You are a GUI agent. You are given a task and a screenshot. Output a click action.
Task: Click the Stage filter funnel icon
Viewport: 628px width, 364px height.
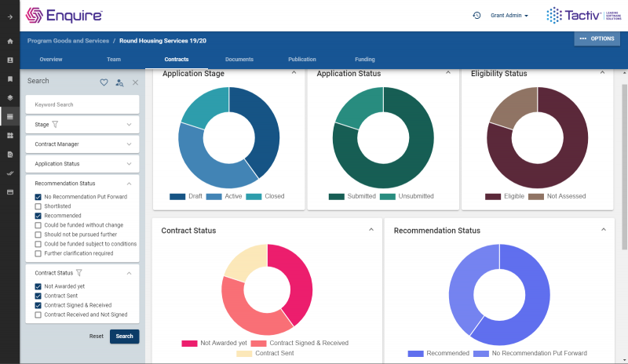coord(55,125)
